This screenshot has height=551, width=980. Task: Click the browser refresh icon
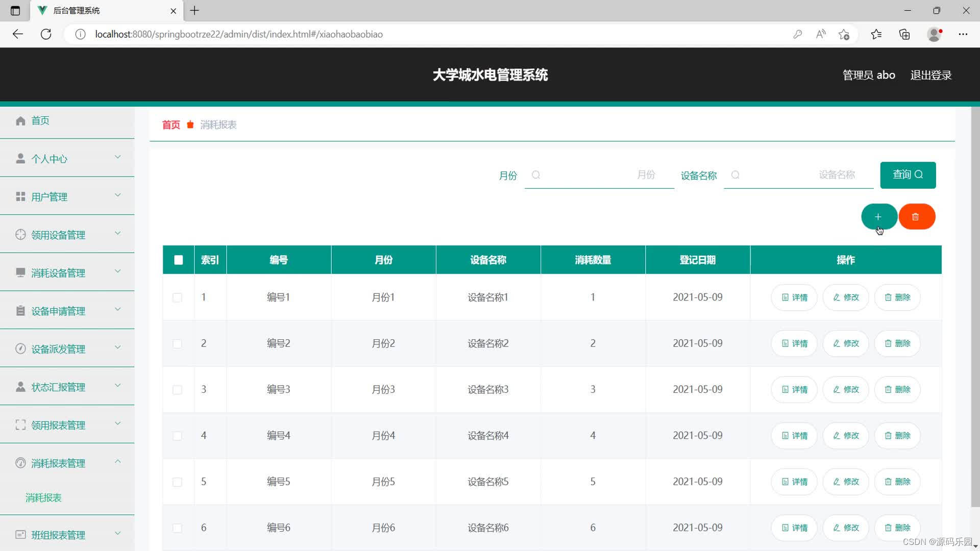46,34
